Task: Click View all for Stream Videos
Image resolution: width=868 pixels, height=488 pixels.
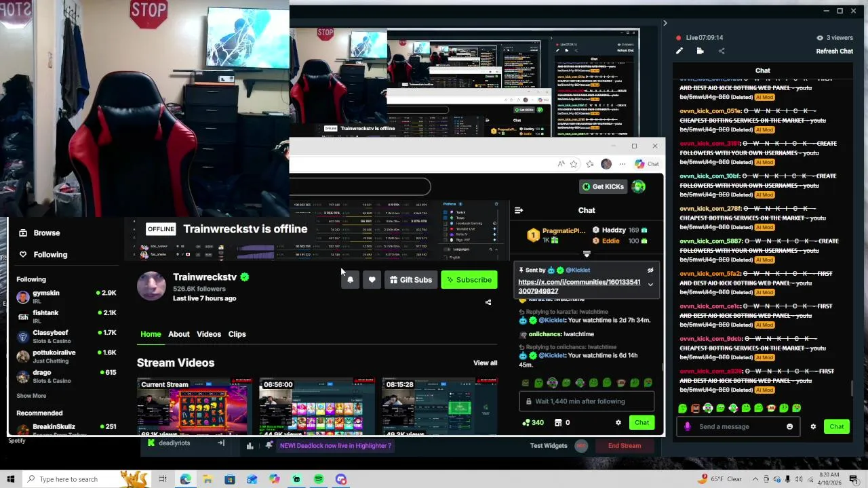Action: pos(485,363)
